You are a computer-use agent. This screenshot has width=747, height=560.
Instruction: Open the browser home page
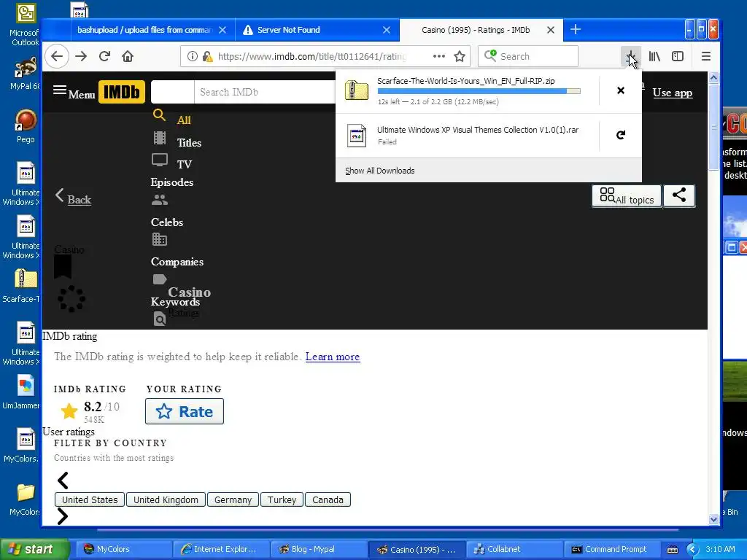tap(127, 56)
